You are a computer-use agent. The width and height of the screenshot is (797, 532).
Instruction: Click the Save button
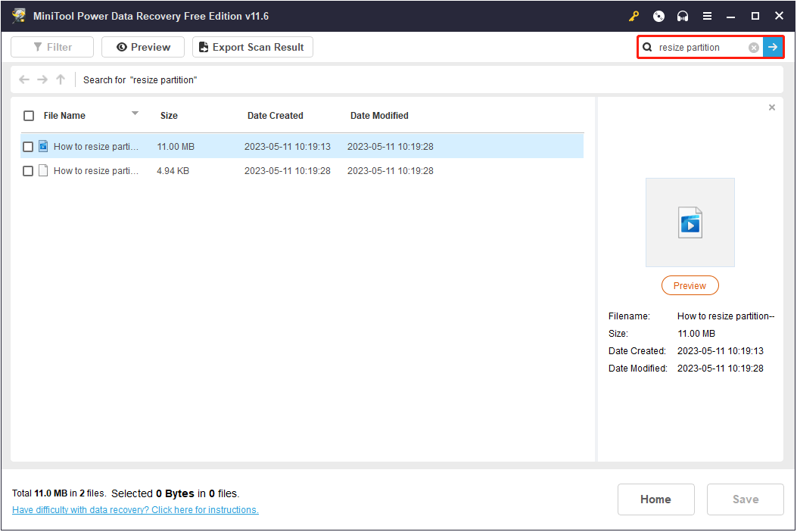pyautogui.click(x=746, y=499)
